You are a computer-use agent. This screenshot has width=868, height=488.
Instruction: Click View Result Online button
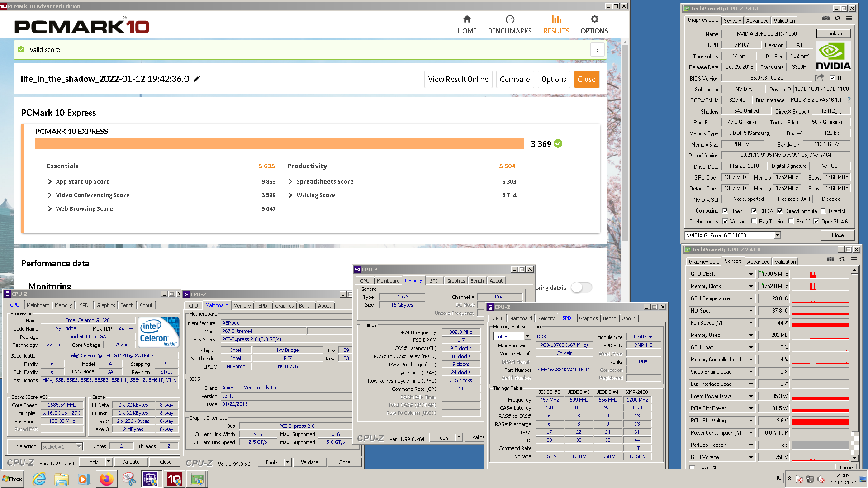(458, 79)
